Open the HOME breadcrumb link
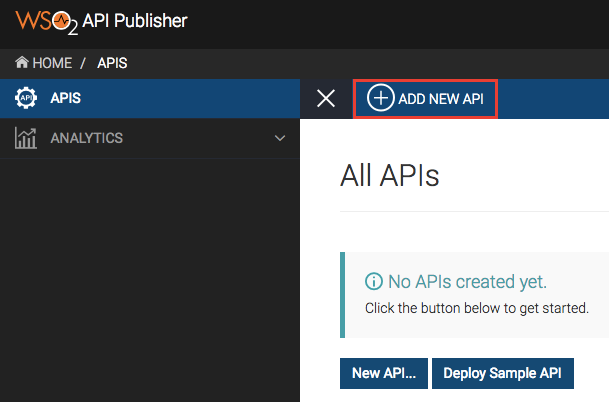Image resolution: width=609 pixels, height=402 pixels. pos(44,63)
